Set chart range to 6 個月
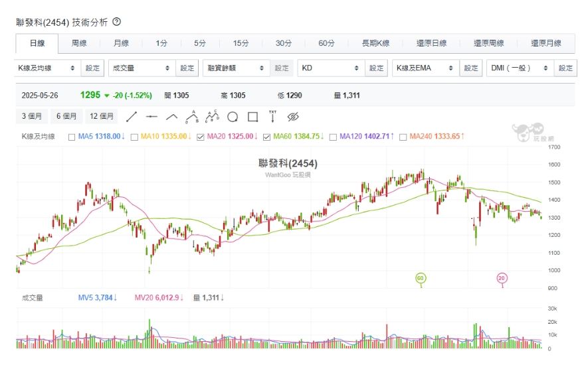Screen dimensions: 588x365 (x=66, y=116)
